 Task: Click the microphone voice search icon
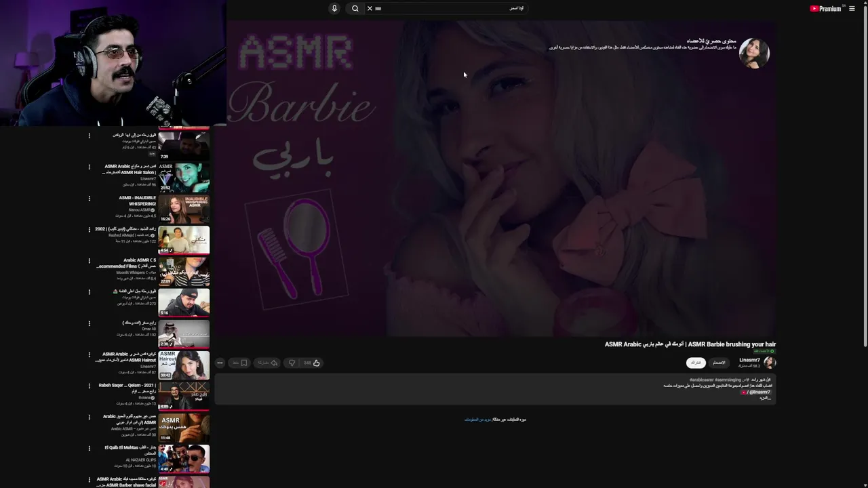point(334,8)
